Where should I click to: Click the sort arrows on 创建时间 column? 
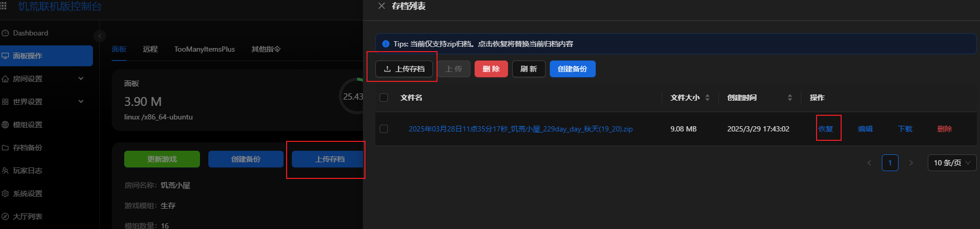pos(790,98)
